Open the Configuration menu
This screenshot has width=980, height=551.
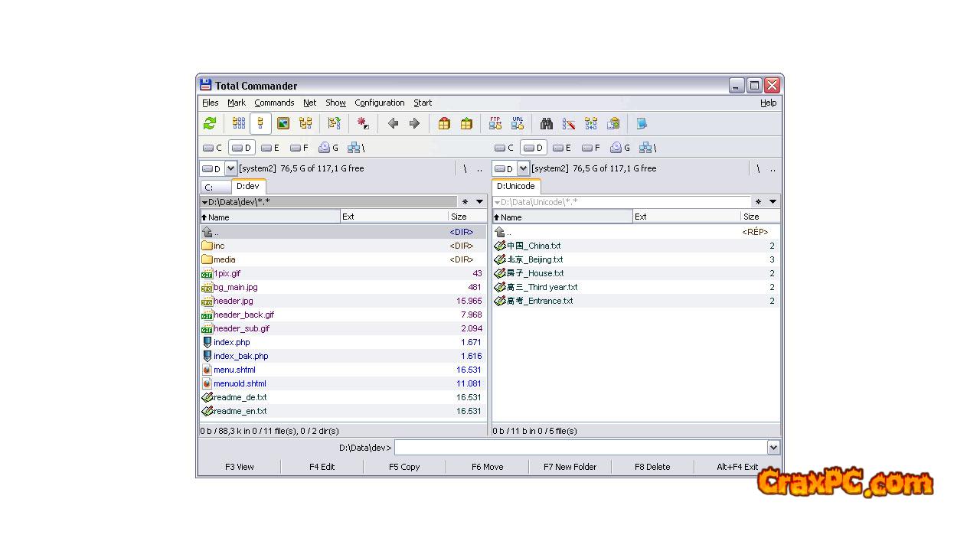pyautogui.click(x=379, y=103)
